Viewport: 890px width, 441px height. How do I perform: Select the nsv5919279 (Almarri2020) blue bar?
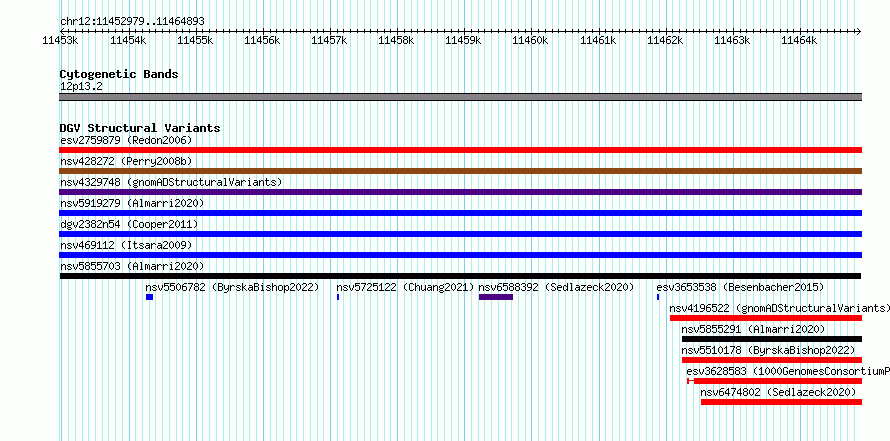tap(460, 213)
